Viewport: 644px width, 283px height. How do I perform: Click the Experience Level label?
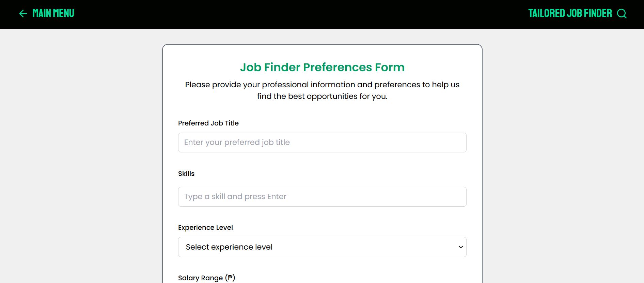pyautogui.click(x=205, y=227)
